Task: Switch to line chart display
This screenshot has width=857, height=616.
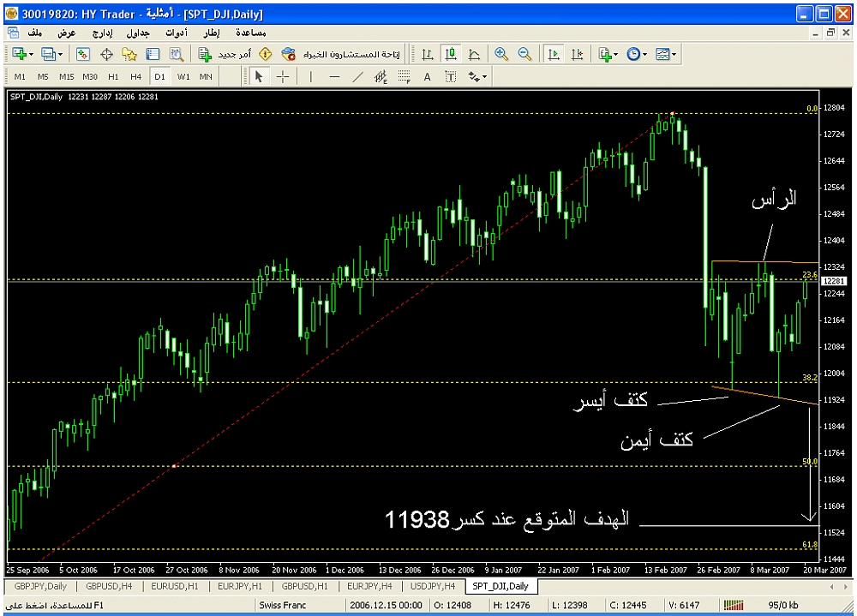Action: (x=475, y=54)
